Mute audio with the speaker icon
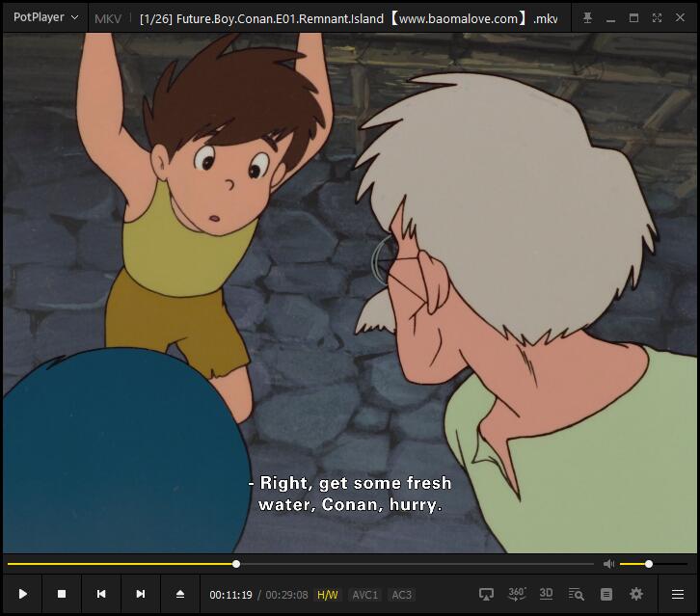 point(608,564)
